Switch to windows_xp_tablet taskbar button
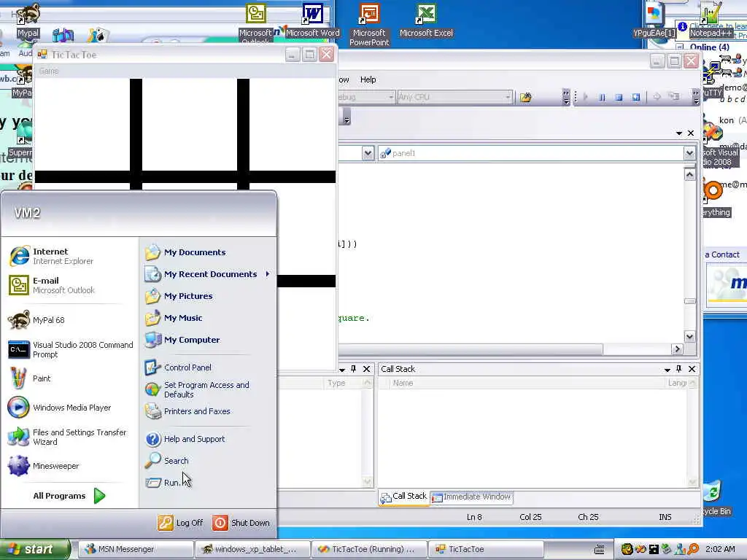This screenshot has height=560, width=747. 252,549
